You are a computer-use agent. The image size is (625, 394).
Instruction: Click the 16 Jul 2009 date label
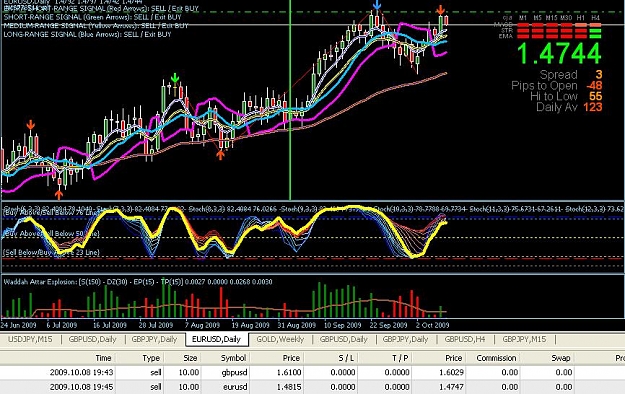109,325
